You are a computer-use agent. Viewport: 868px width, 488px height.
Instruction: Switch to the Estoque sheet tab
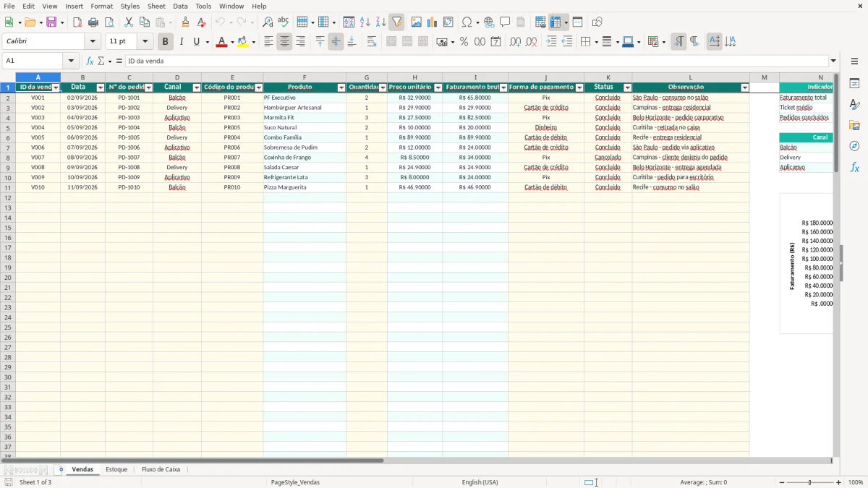(x=116, y=470)
